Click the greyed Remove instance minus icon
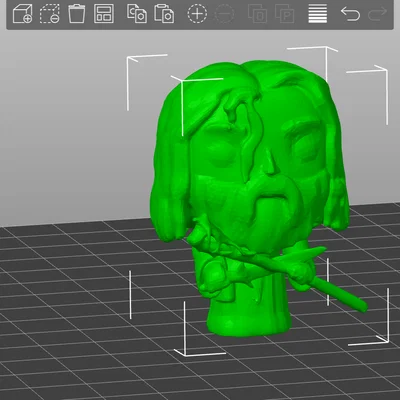 [224, 14]
